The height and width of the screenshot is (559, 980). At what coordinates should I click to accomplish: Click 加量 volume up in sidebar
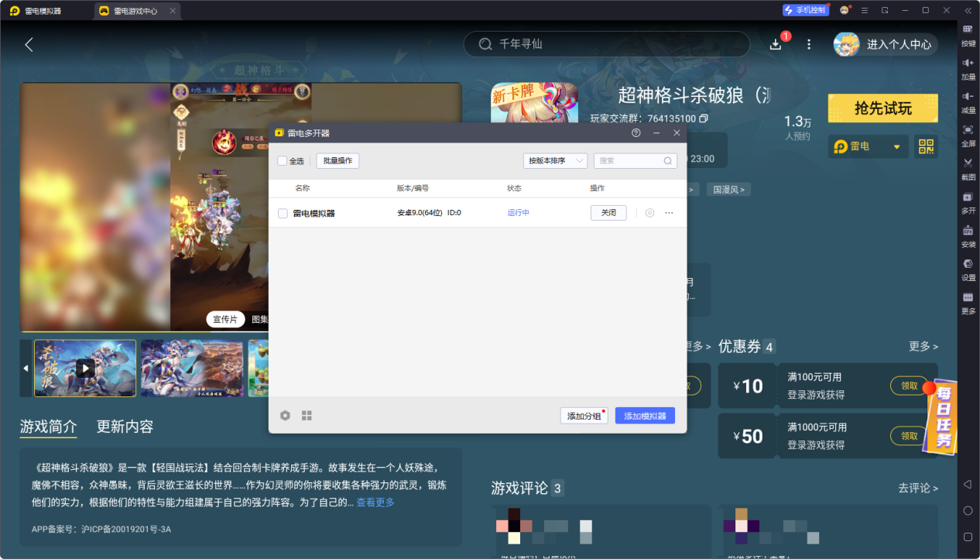tap(968, 68)
